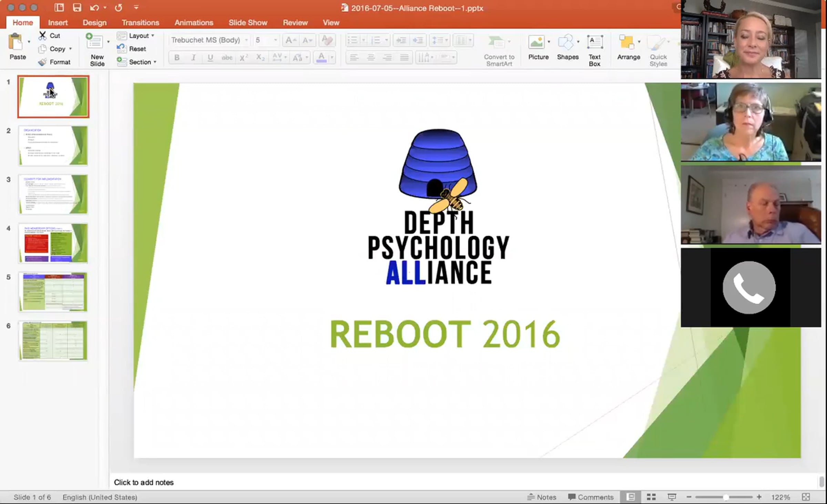
Task: Apply subscript formatting
Action: [x=260, y=57]
